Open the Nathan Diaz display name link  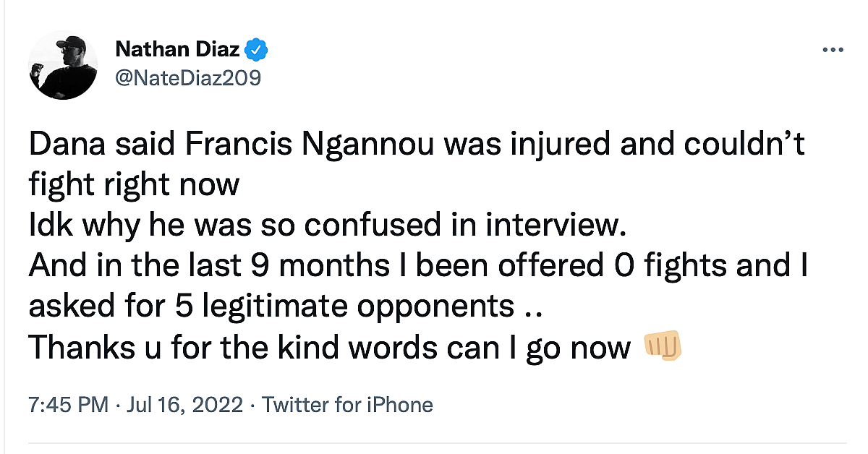pyautogui.click(x=178, y=50)
